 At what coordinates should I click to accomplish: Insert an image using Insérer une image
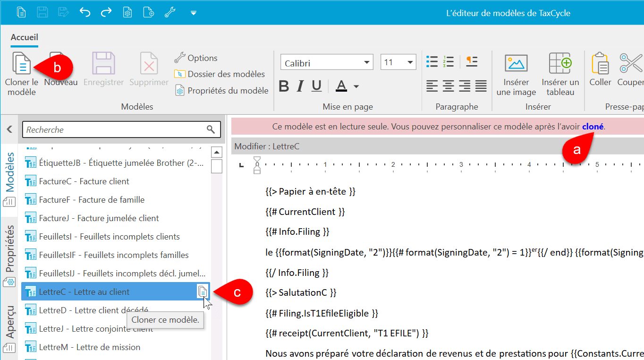click(x=516, y=65)
